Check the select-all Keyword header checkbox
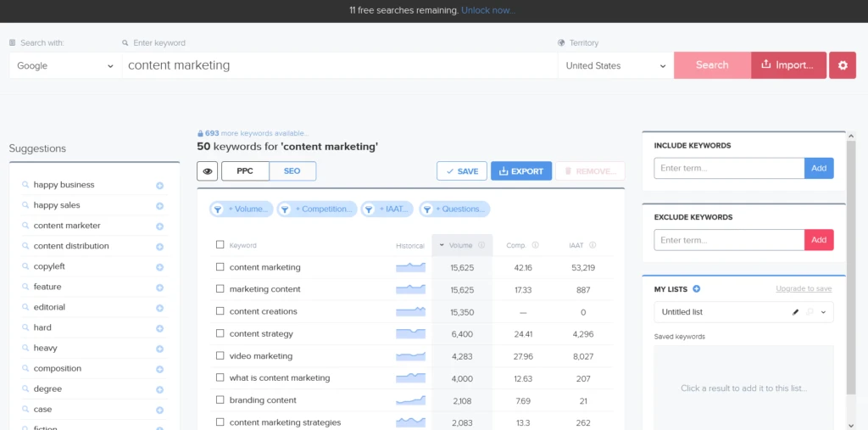868x430 pixels. (220, 245)
